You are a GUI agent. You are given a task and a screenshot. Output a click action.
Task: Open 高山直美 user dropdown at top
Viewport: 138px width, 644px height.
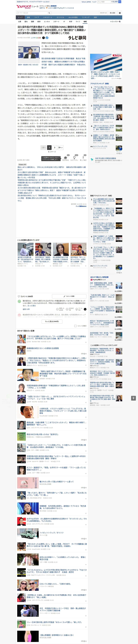(114, 2)
